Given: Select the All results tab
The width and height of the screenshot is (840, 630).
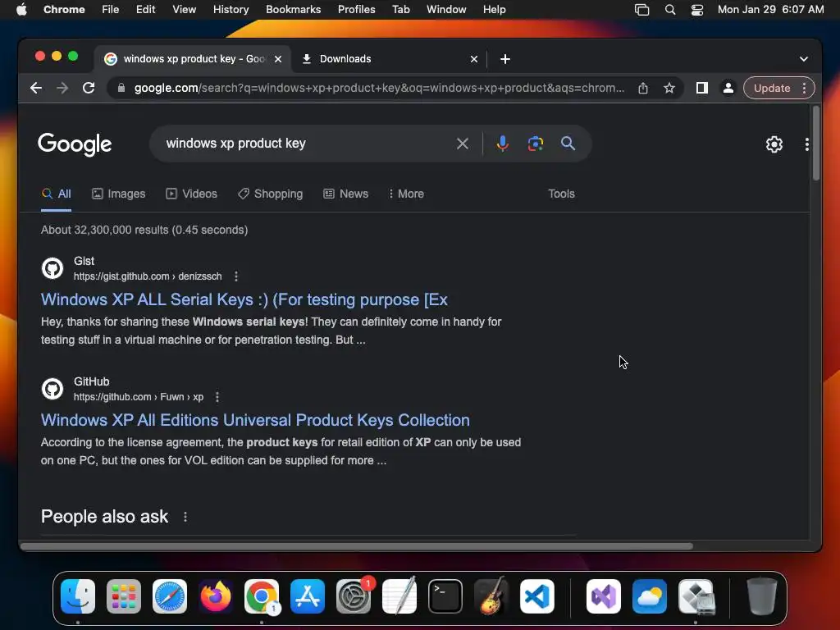Looking at the screenshot, I should pyautogui.click(x=57, y=194).
